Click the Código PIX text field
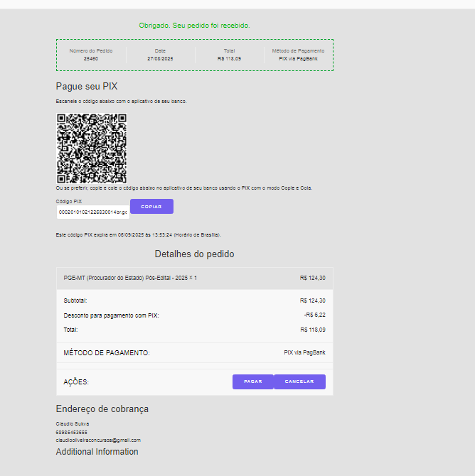Image resolution: width=475 pixels, height=476 pixels. pos(92,212)
